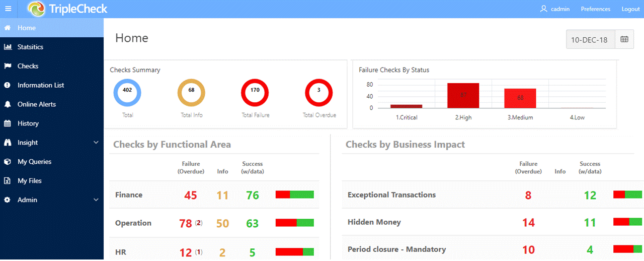Image resolution: width=644 pixels, height=261 pixels.
Task: Click the Admin gear icon
Action: [x=8, y=200]
